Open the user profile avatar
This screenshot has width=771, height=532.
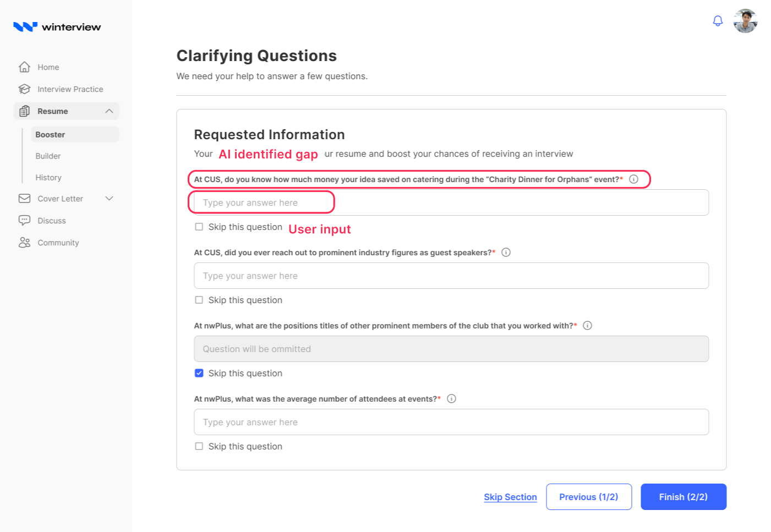(x=745, y=21)
